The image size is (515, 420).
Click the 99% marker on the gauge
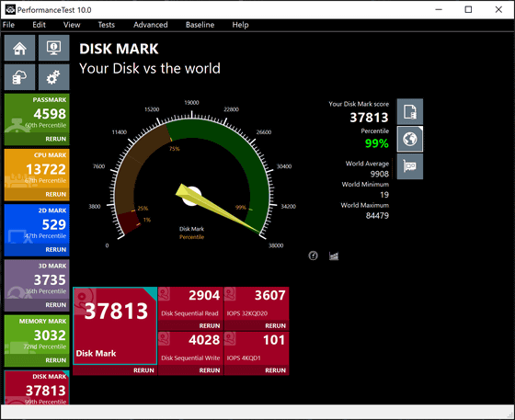[x=241, y=207]
